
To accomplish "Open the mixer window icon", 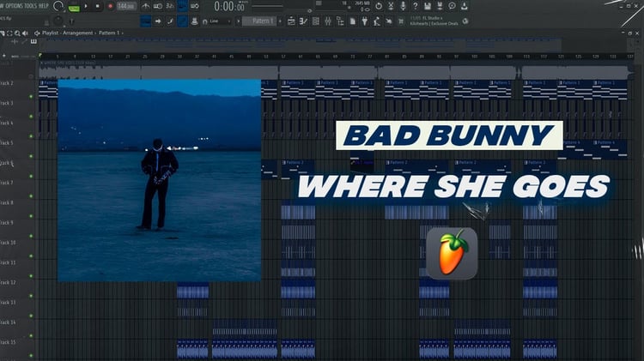I will 328,21.
